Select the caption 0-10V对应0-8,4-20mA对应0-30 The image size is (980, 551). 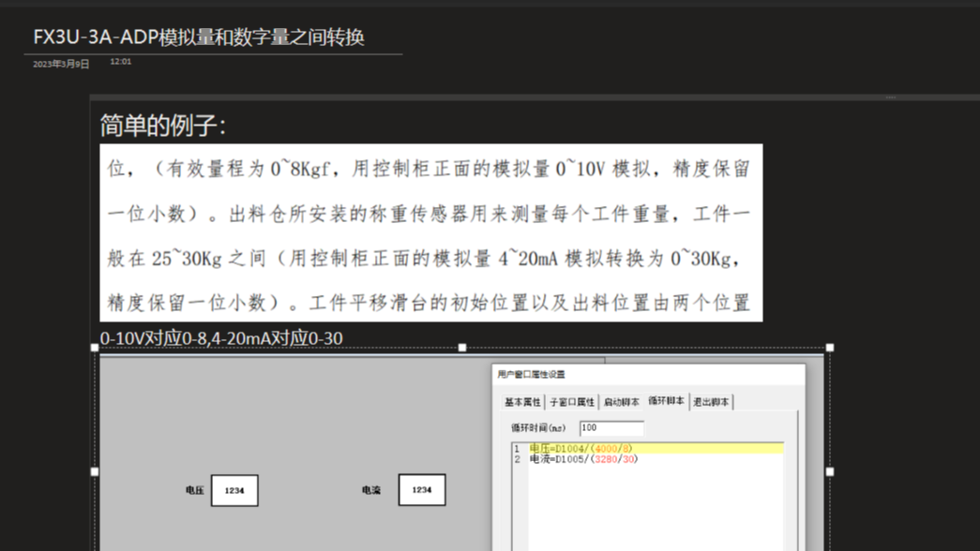pos(220,337)
